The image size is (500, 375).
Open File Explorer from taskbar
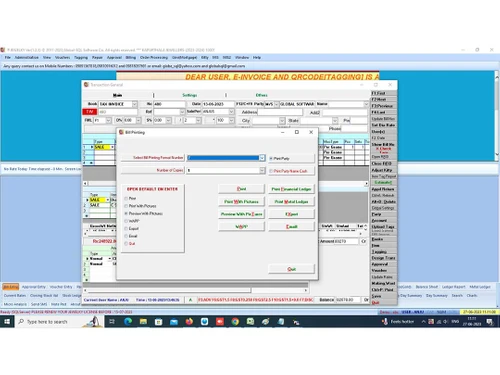click(x=143, y=322)
